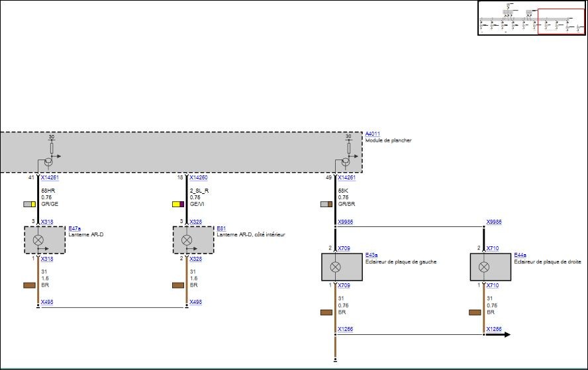588x370 pixels.
Task: Open the E43a component link
Action: pos(371,255)
